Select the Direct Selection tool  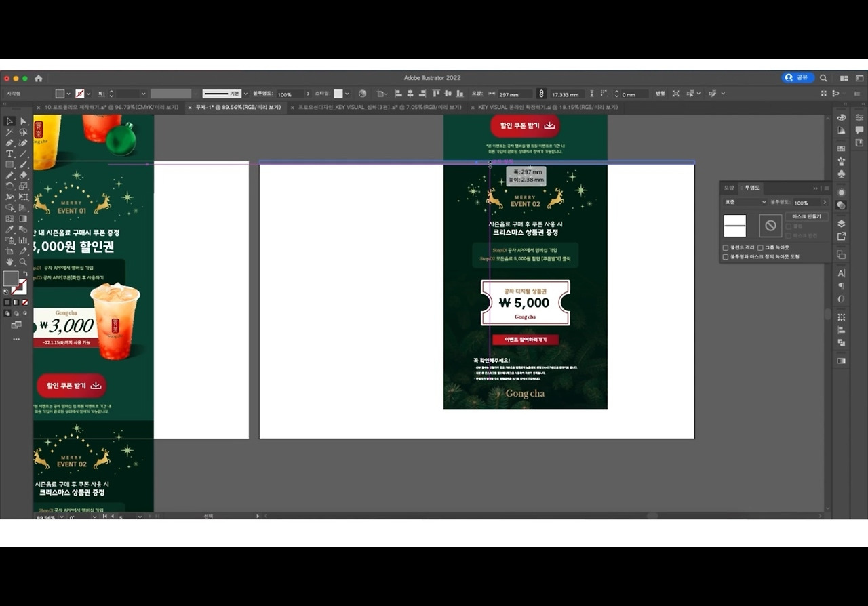point(23,121)
